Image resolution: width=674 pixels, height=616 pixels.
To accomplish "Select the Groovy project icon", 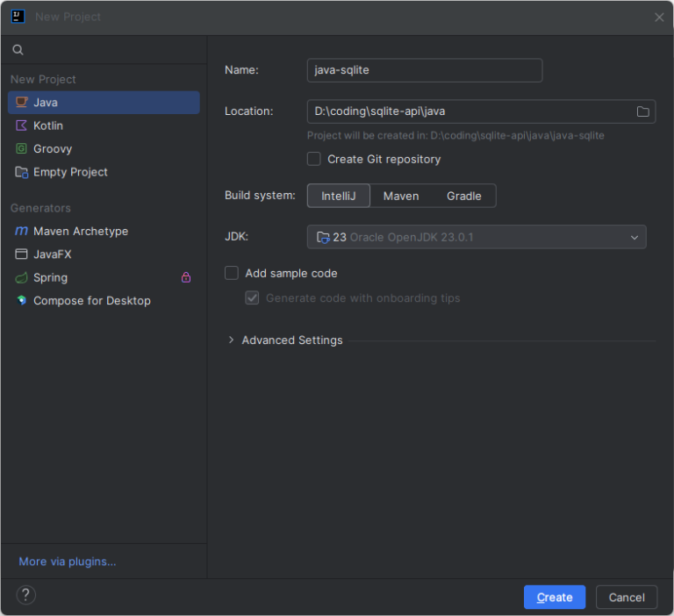I will tap(21, 148).
